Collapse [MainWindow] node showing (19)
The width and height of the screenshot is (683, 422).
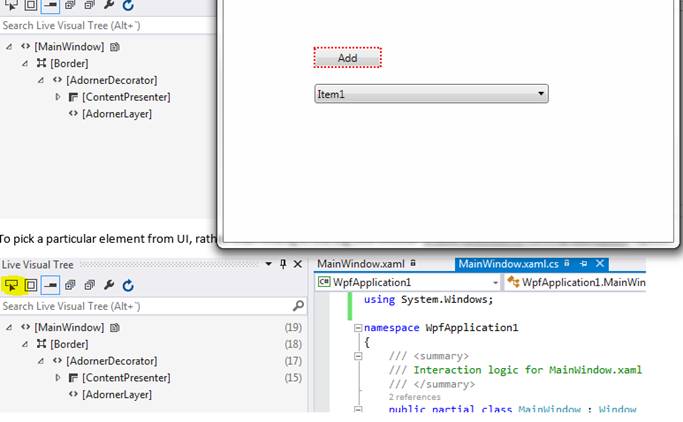(x=9, y=327)
